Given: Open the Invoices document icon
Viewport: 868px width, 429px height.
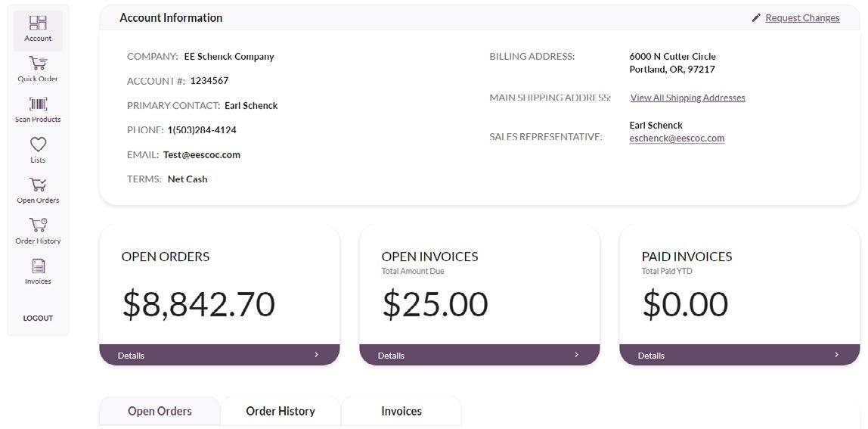Looking at the screenshot, I should (38, 266).
